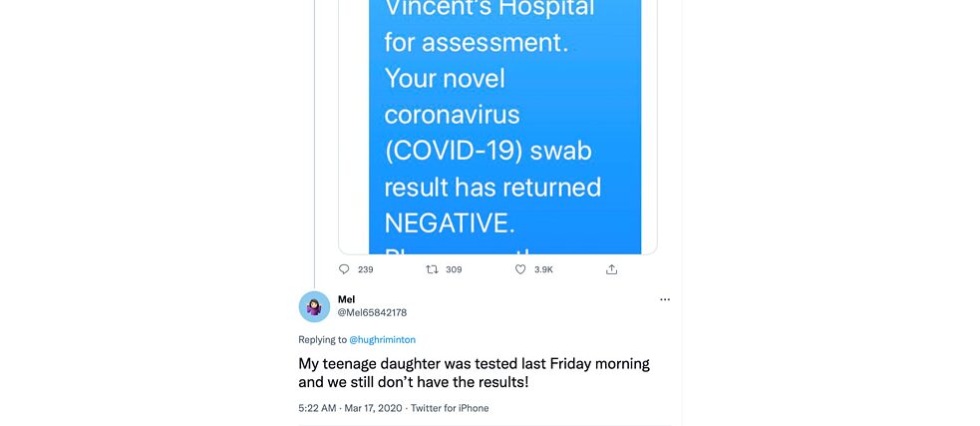Click Mel's profile avatar
The height and width of the screenshot is (426, 980).
pyautogui.click(x=314, y=306)
